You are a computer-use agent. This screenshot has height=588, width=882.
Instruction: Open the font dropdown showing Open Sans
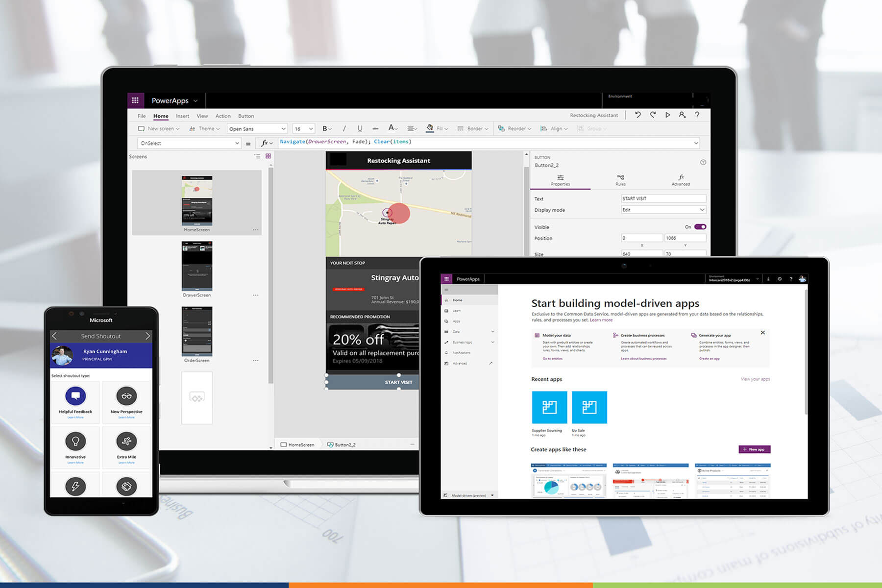click(257, 129)
